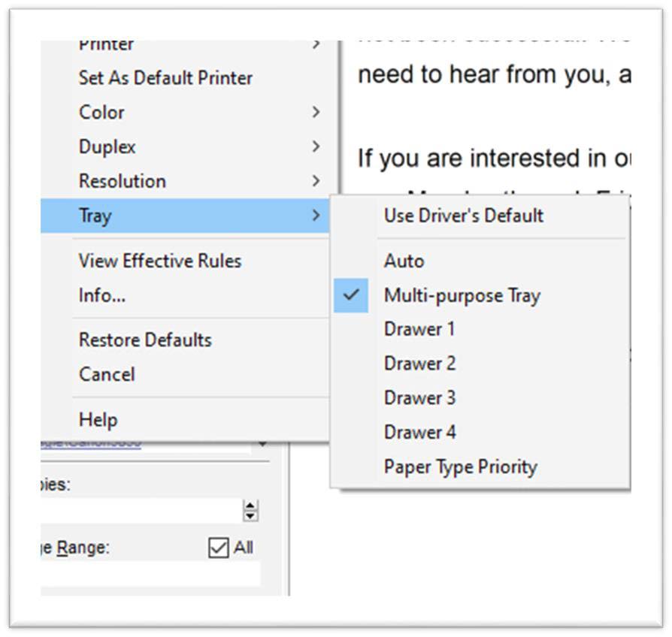The image size is (672, 637).
Task: Click the copies spinner arrows
Action: (251, 511)
